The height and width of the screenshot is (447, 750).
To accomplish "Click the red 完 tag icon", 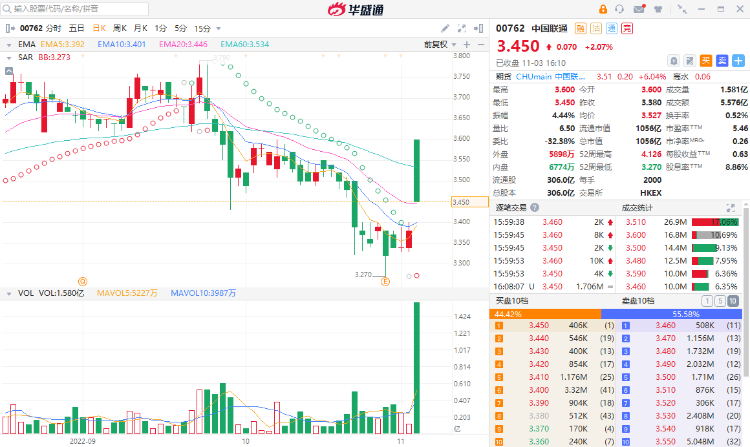I will click(627, 28).
